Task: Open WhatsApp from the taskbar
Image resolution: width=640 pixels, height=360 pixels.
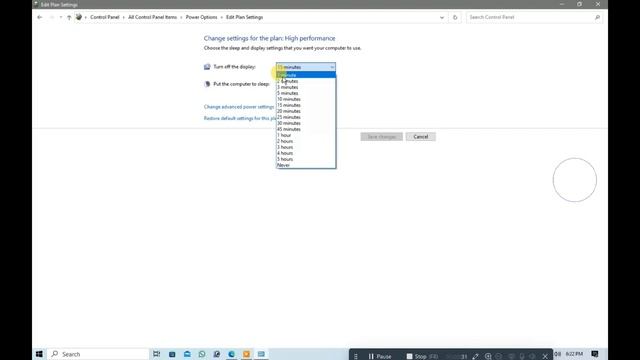Action: coord(202,354)
